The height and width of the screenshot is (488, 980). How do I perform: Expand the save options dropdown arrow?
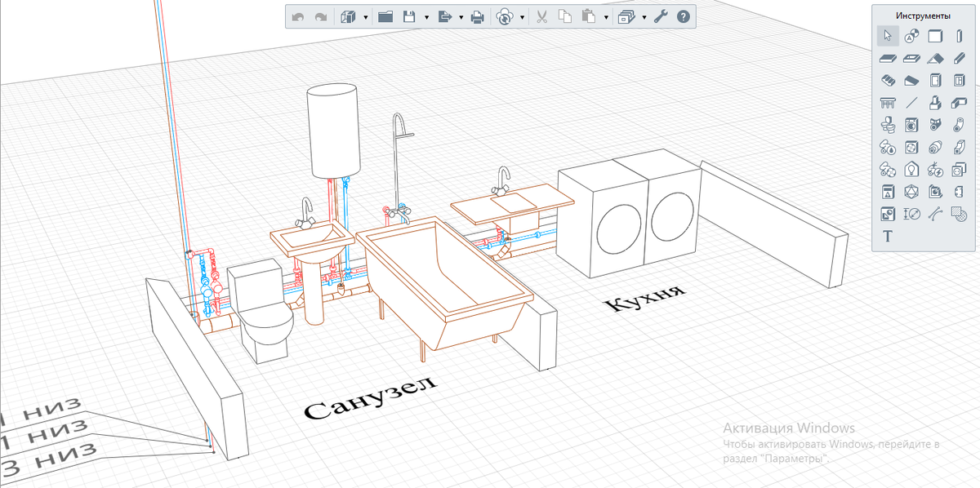point(428,16)
